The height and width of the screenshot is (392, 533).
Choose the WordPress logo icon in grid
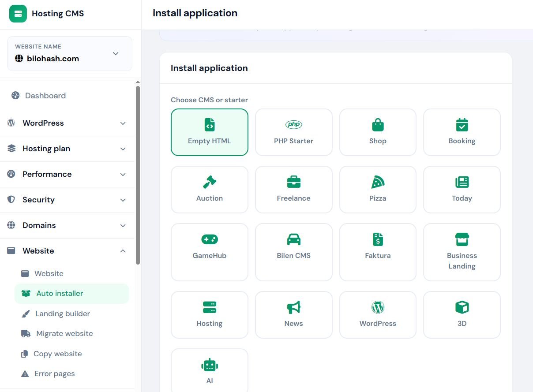click(378, 307)
